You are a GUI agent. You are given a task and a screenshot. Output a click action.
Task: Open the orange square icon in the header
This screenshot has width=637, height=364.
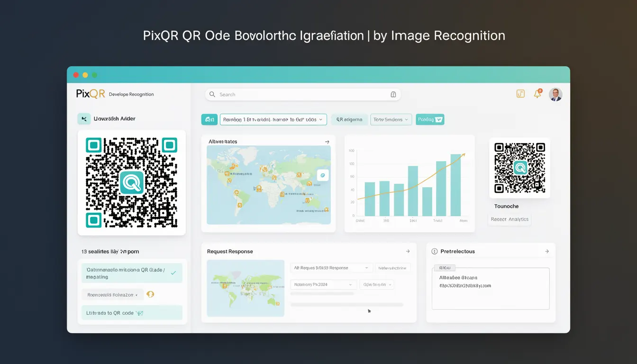(x=520, y=94)
